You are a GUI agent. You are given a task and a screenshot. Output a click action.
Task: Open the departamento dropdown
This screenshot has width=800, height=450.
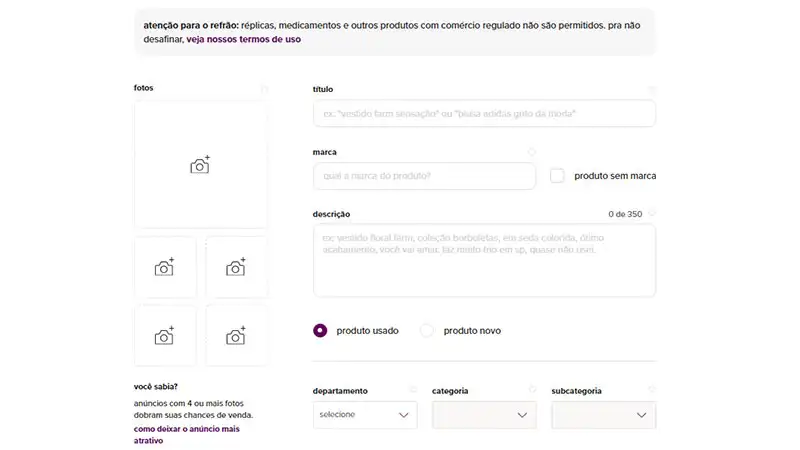click(364, 414)
